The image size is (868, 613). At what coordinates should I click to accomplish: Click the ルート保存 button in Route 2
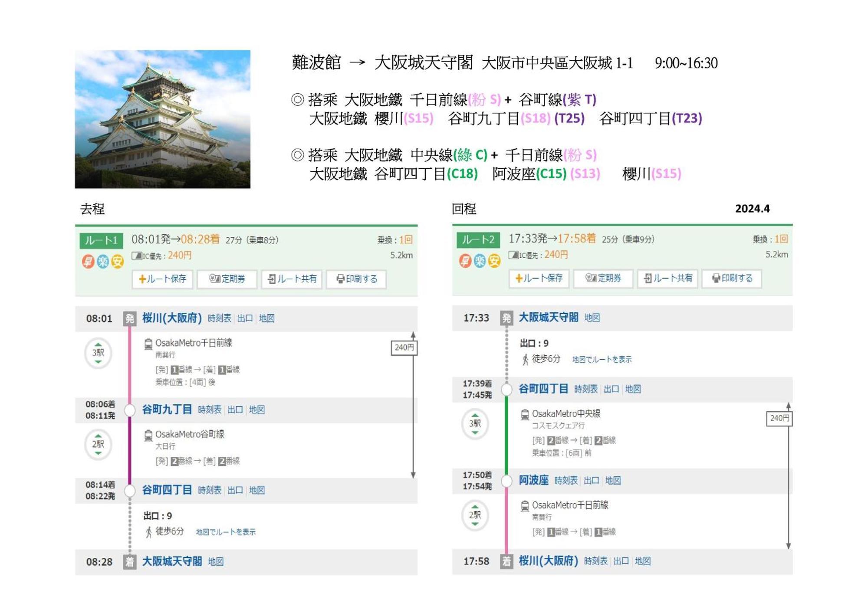coord(539,278)
